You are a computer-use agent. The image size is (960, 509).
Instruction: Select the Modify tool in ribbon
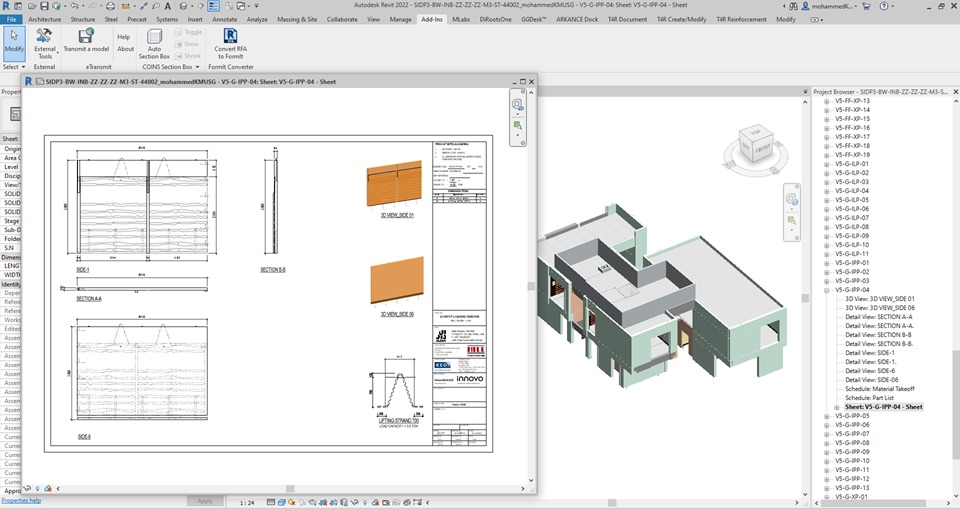(x=14, y=42)
